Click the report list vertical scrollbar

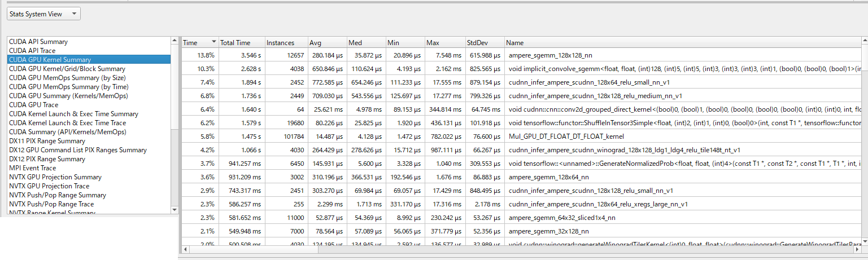[x=175, y=90]
